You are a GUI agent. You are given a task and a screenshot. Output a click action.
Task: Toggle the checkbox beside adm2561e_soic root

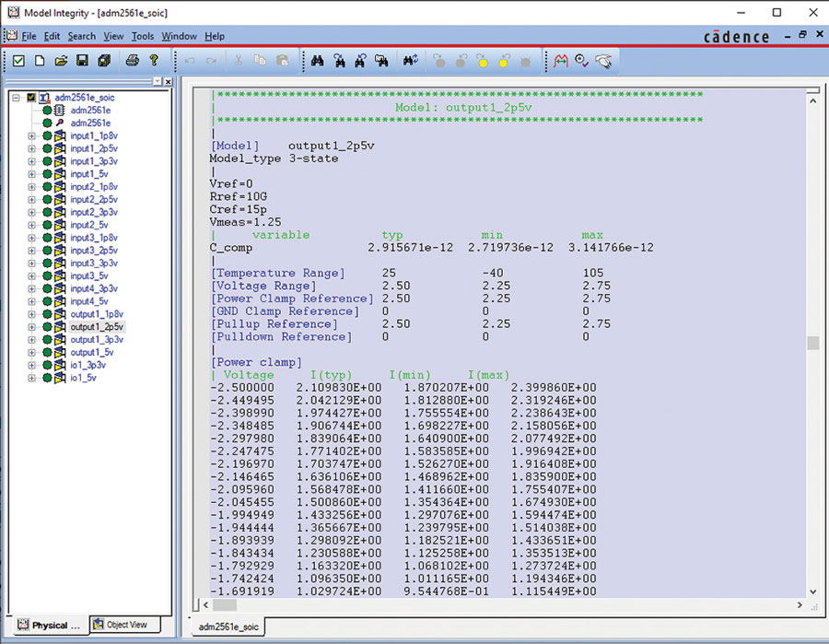(x=30, y=96)
